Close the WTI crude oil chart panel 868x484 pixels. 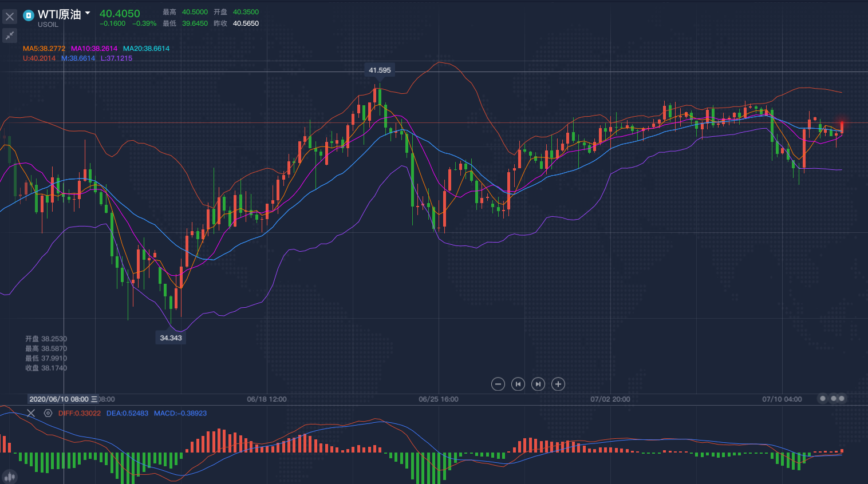[x=10, y=17]
